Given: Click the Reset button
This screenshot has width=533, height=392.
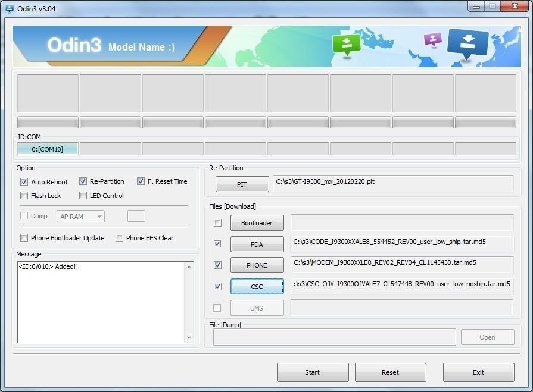Looking at the screenshot, I should (391, 372).
